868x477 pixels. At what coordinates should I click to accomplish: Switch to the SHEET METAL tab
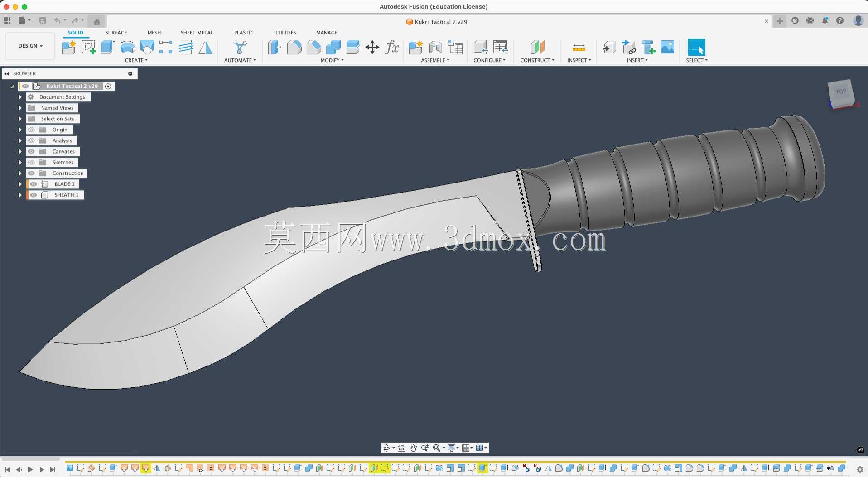pos(197,33)
